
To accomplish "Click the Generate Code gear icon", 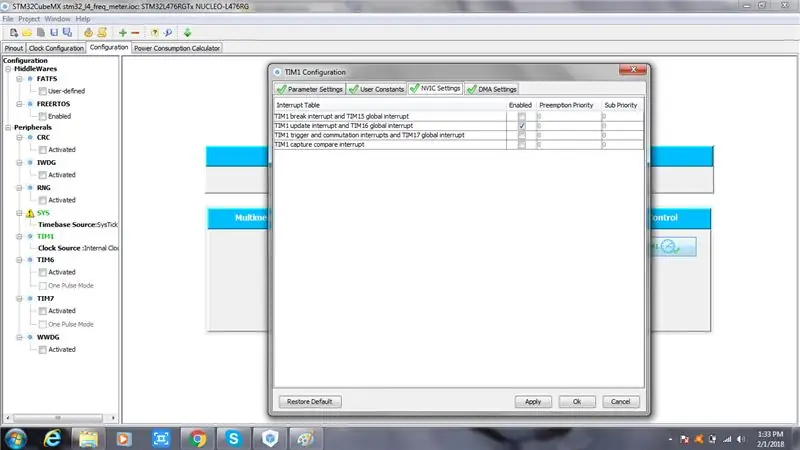I will [x=88, y=33].
